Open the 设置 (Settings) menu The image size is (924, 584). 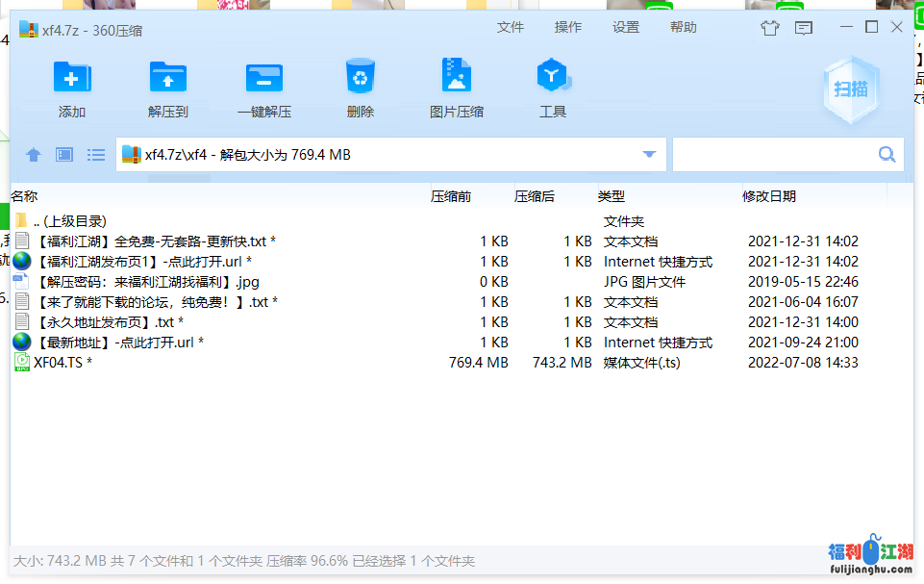(625, 27)
